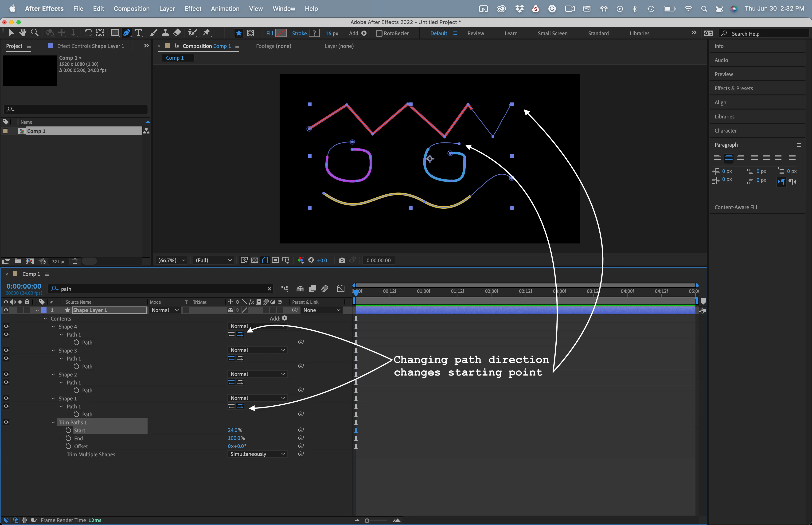
Task: Select the Zoom tool in toolbar
Action: click(34, 33)
